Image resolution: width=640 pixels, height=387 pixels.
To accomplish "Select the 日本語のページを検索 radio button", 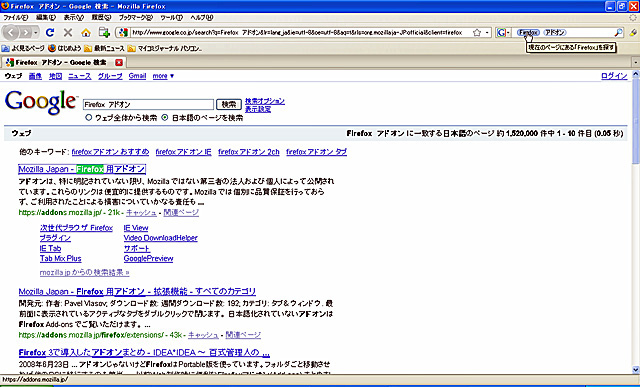I will coord(165,118).
